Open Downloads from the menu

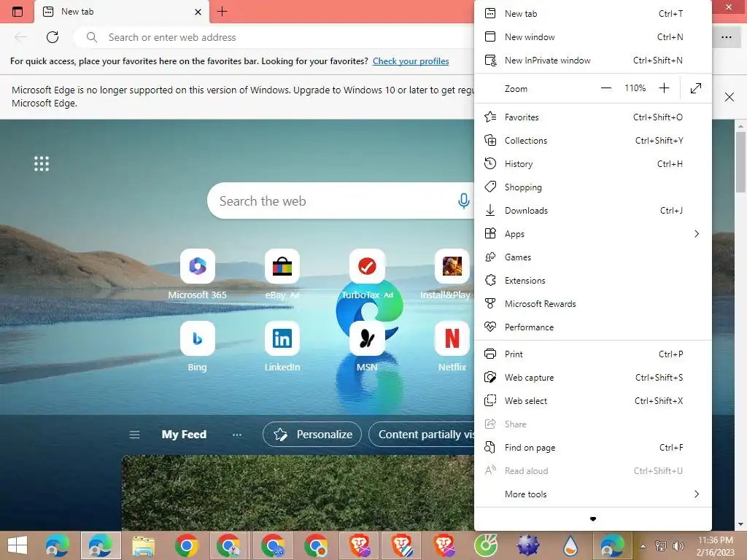coord(592,210)
